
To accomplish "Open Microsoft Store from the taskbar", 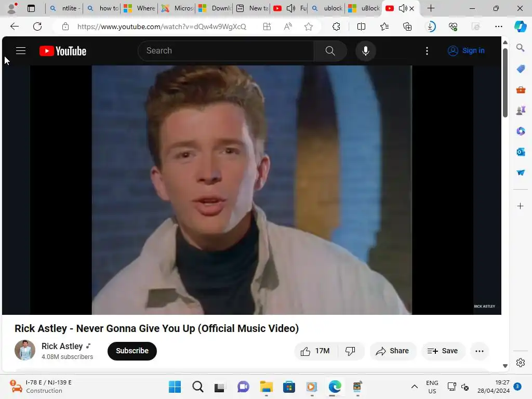I will 289,387.
